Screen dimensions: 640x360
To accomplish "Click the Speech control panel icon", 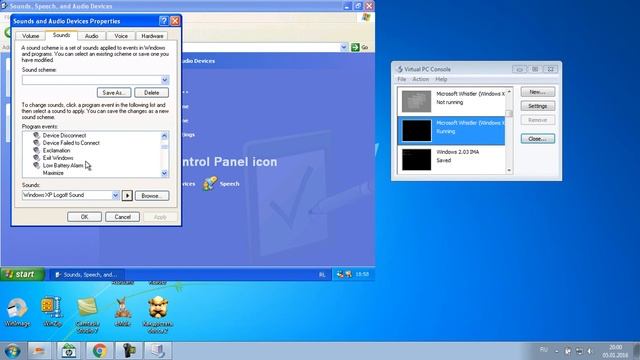I will [222, 184].
